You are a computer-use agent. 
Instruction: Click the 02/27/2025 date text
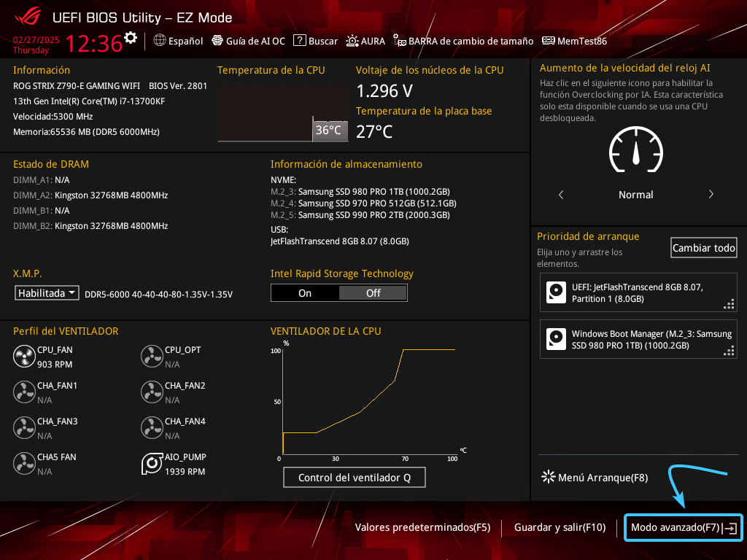coord(36,40)
